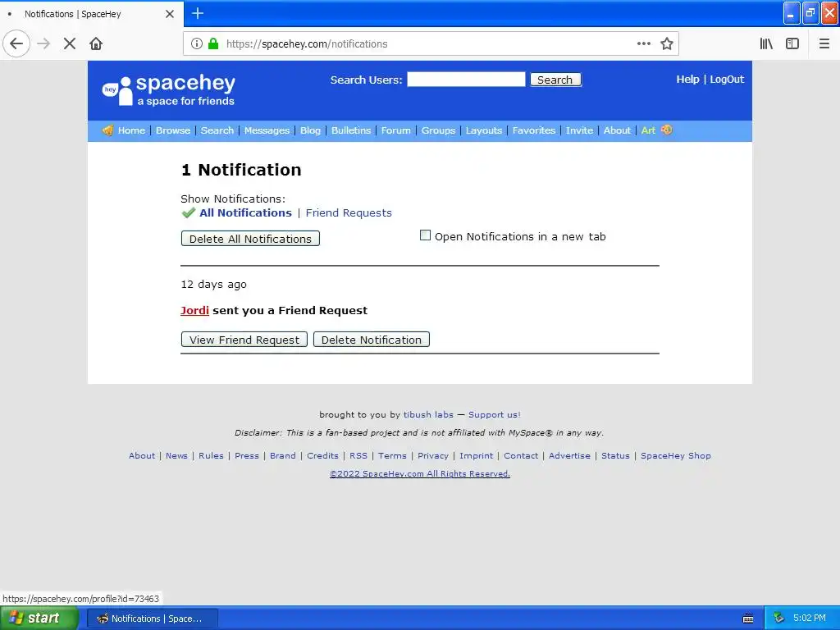840x630 pixels.
Task: Stop page loading with the X button
Action: [70, 43]
